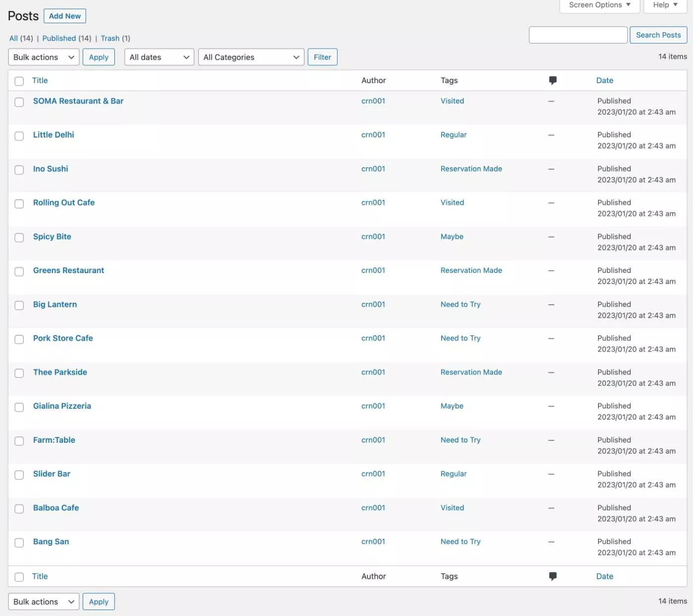Image resolution: width=693 pixels, height=616 pixels.
Task: Tick the Thee Parkside checkbox
Action: (19, 374)
